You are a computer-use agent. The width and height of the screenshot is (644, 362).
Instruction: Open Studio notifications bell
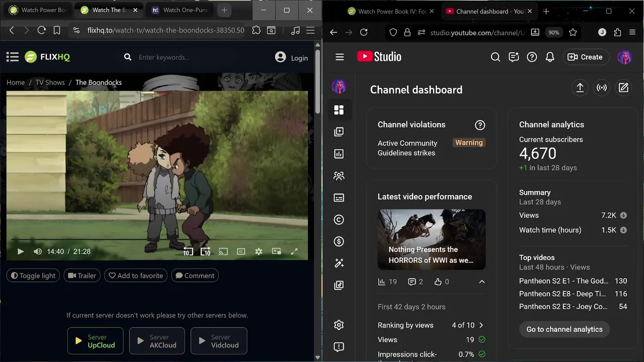[550, 57]
